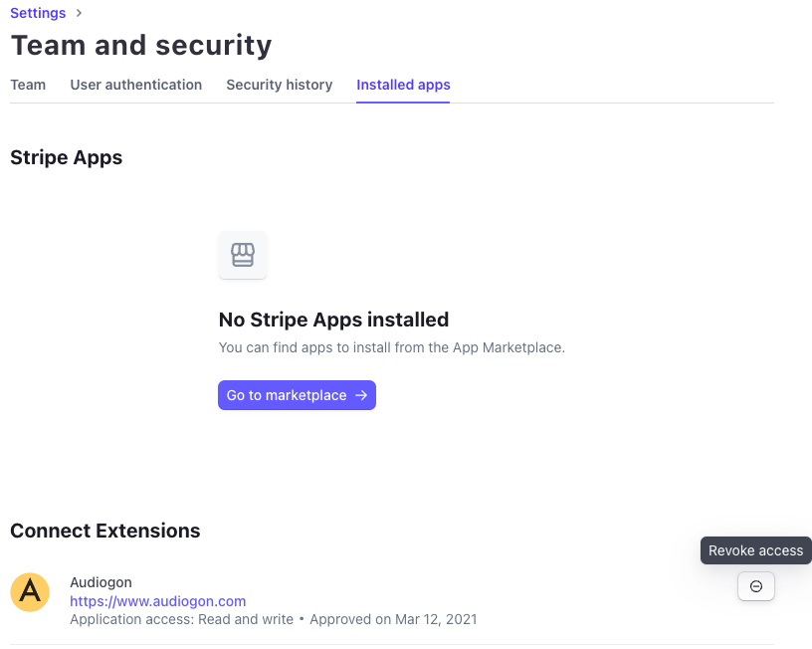Open the Team tab

[x=28, y=85]
